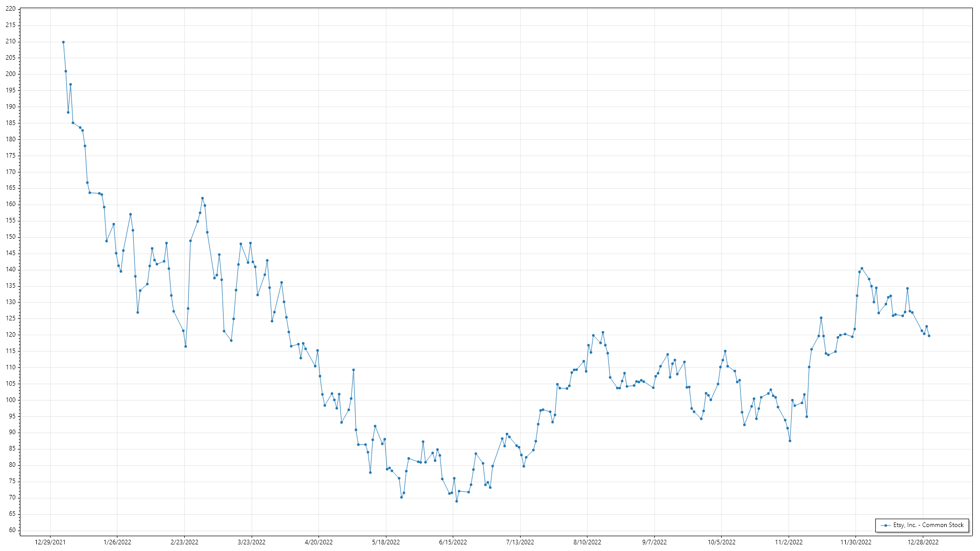Click the 8/10/2022 x-axis label
Viewport: 980px width, 551px height.
coord(587,542)
